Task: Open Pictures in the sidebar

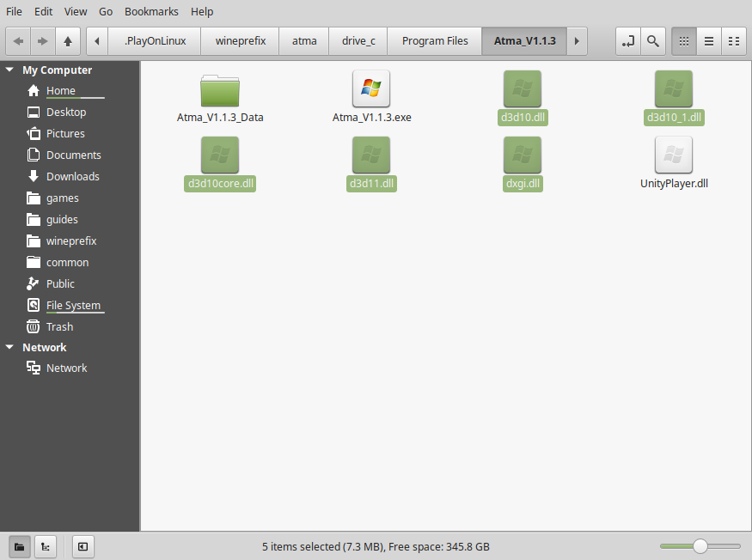Action: click(x=65, y=134)
